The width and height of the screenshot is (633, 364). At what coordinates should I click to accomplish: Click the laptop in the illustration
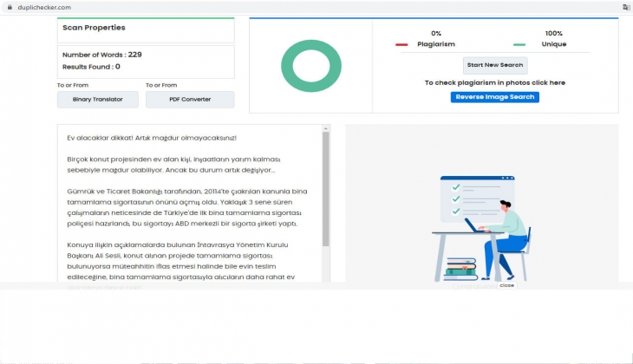point(475,225)
